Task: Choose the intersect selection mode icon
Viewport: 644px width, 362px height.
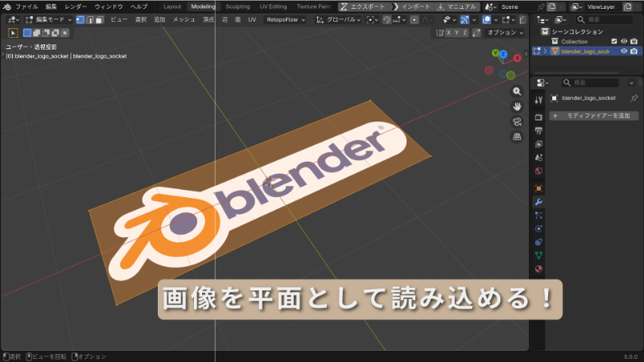Action: [65, 33]
